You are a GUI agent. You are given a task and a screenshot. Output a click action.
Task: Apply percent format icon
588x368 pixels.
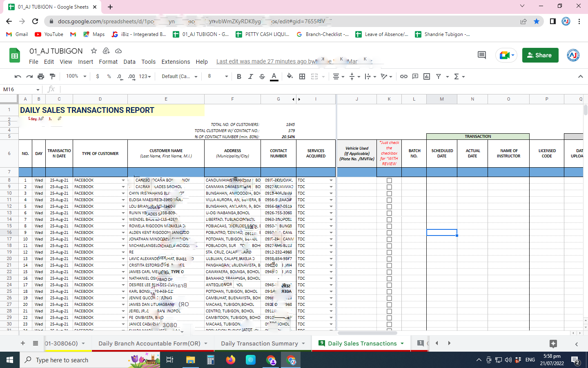click(109, 76)
